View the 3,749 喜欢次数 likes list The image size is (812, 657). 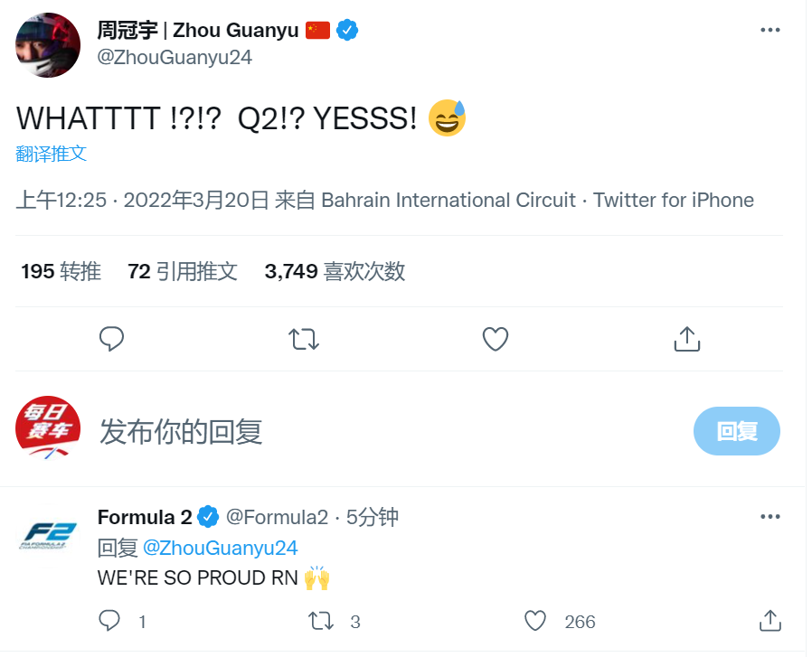pos(335,271)
